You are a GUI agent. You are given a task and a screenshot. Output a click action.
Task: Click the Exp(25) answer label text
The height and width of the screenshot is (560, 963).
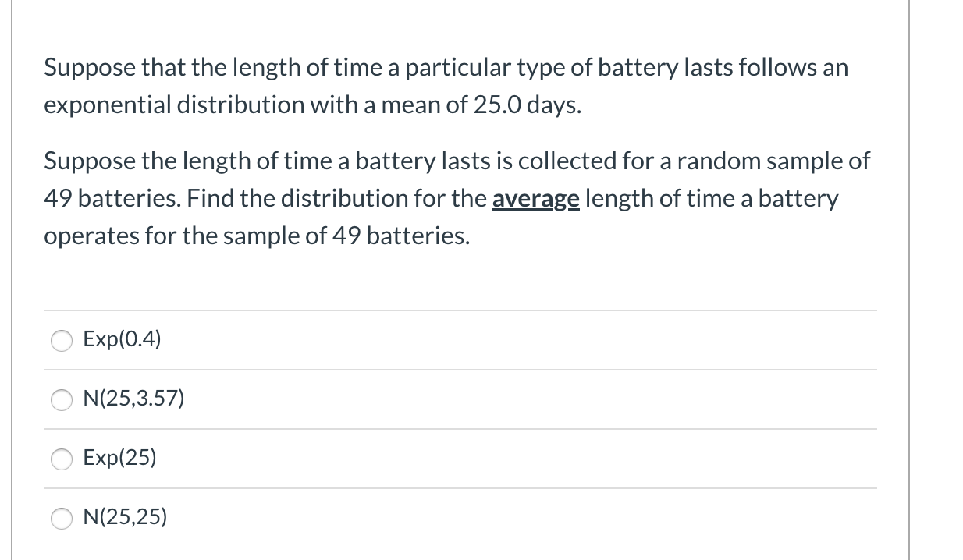[x=119, y=459]
